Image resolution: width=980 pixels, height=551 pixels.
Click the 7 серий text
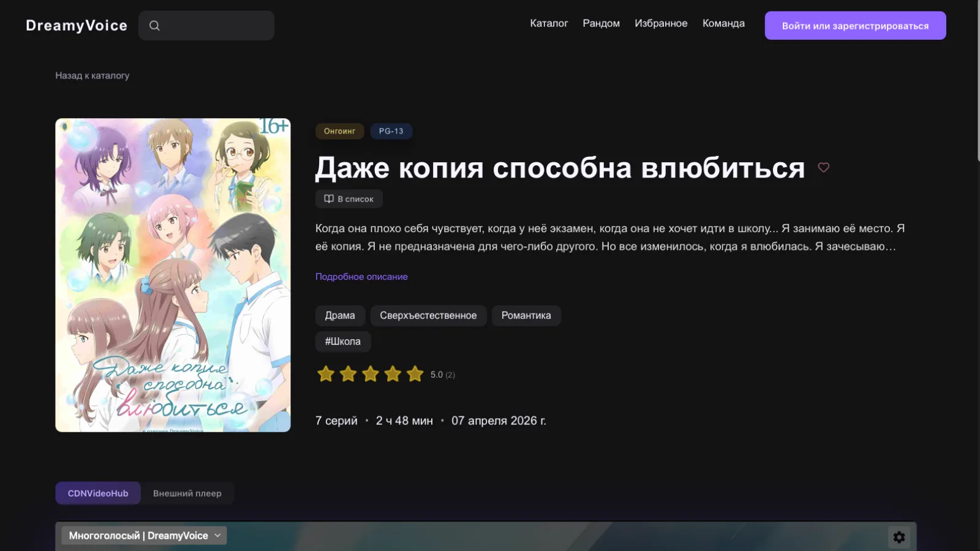click(x=336, y=421)
